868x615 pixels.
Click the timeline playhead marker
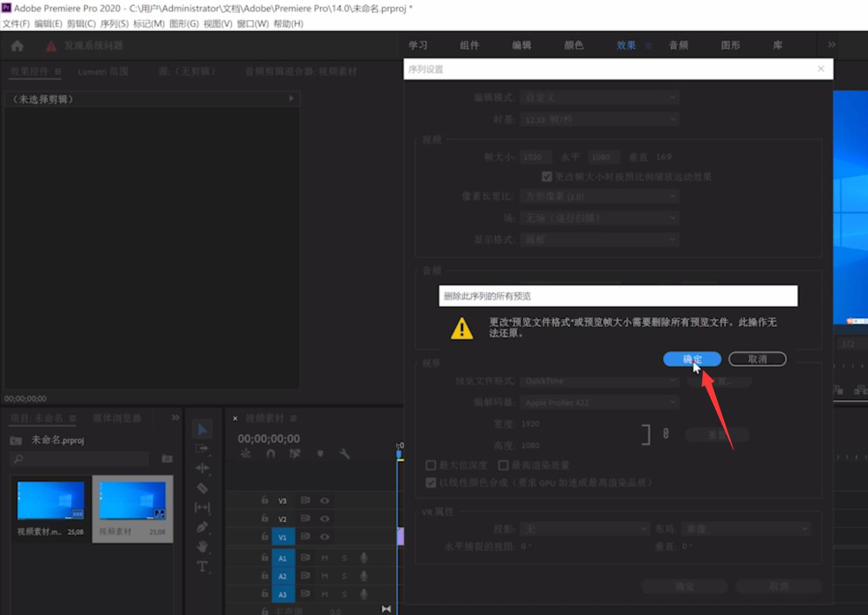(x=400, y=454)
